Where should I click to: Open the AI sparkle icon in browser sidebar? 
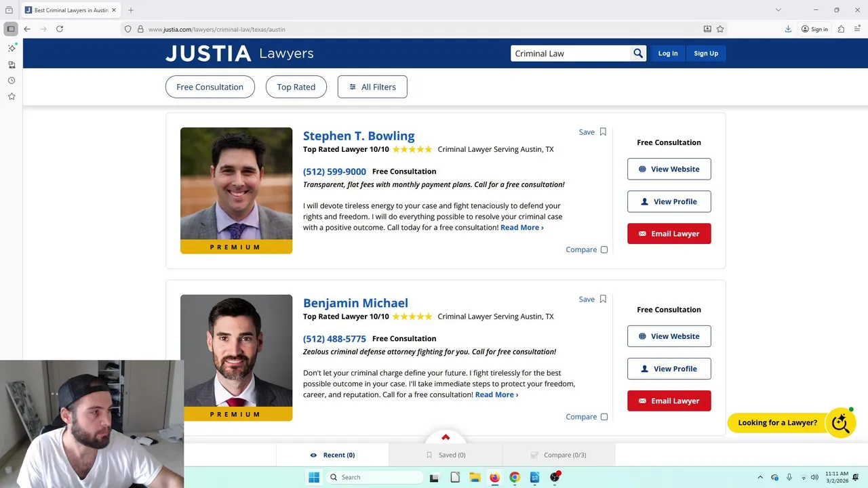point(12,48)
